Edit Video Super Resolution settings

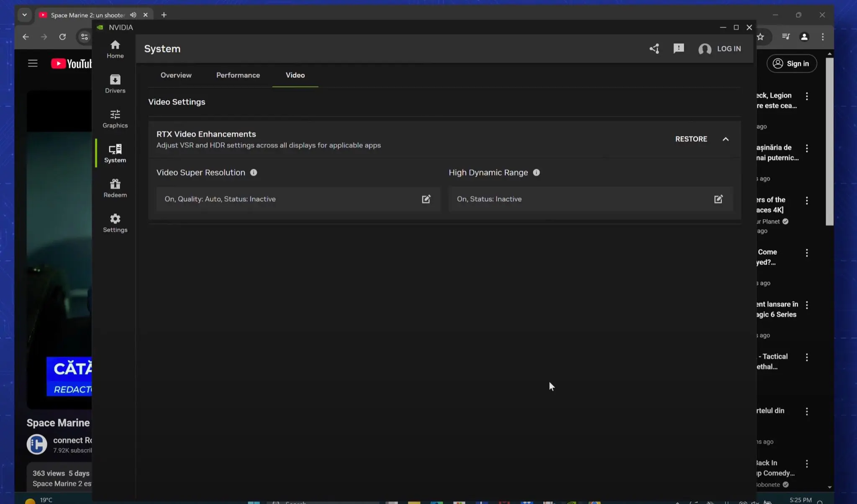(x=426, y=199)
